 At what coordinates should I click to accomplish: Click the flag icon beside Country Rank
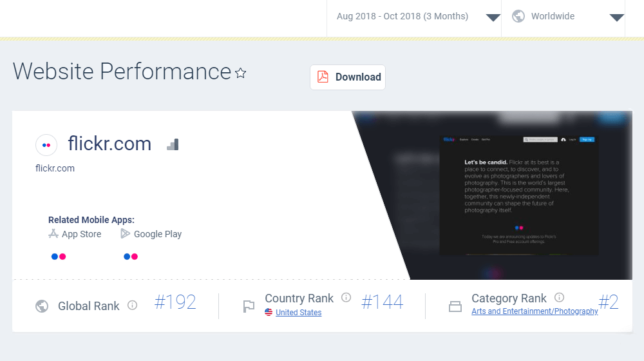tap(249, 306)
